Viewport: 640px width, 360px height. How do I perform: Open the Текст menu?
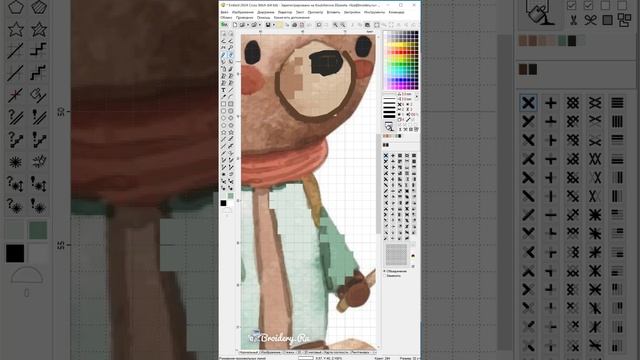[300, 12]
